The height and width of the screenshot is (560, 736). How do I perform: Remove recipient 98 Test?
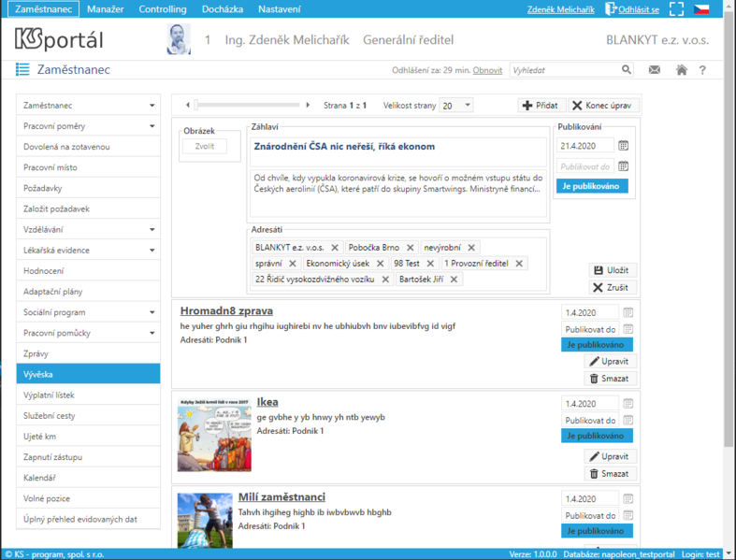[x=430, y=264]
